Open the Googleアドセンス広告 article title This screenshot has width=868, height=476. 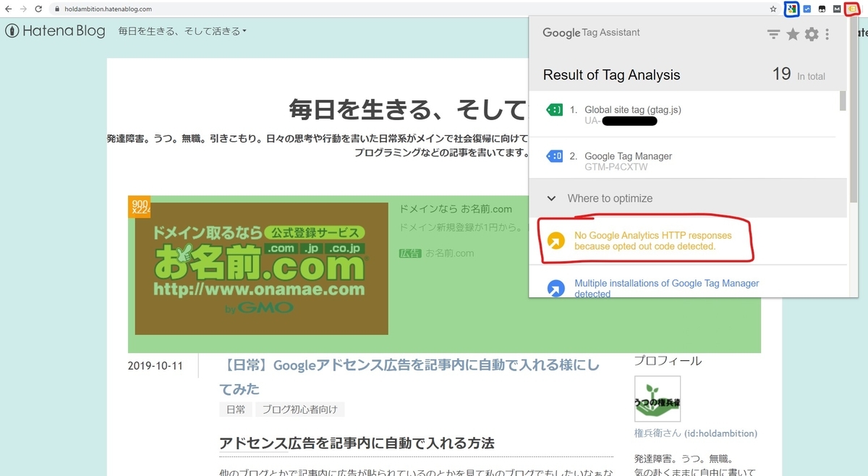pyautogui.click(x=409, y=377)
